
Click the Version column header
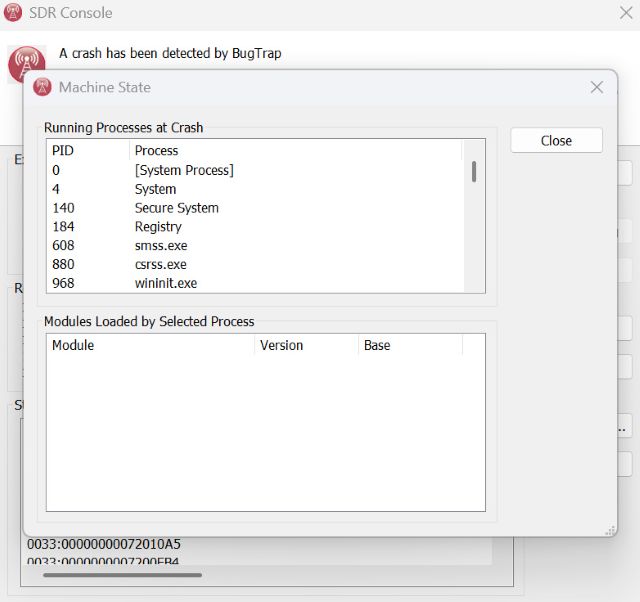point(306,345)
